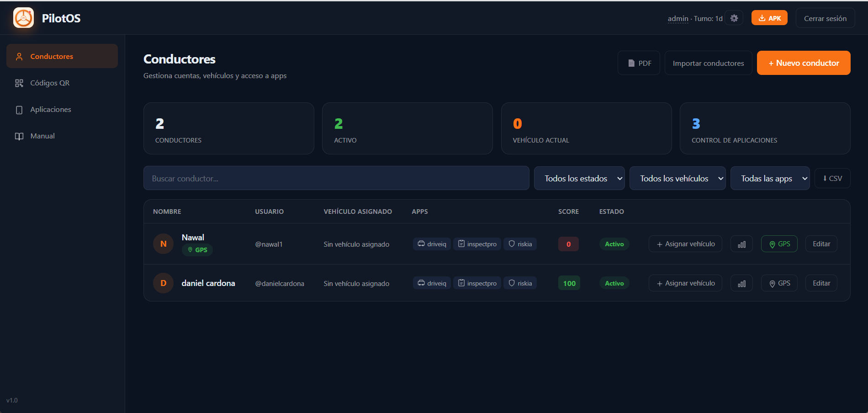Focus the Buscar conductor search field
Screen dimensions: 868x413
[x=336, y=178]
